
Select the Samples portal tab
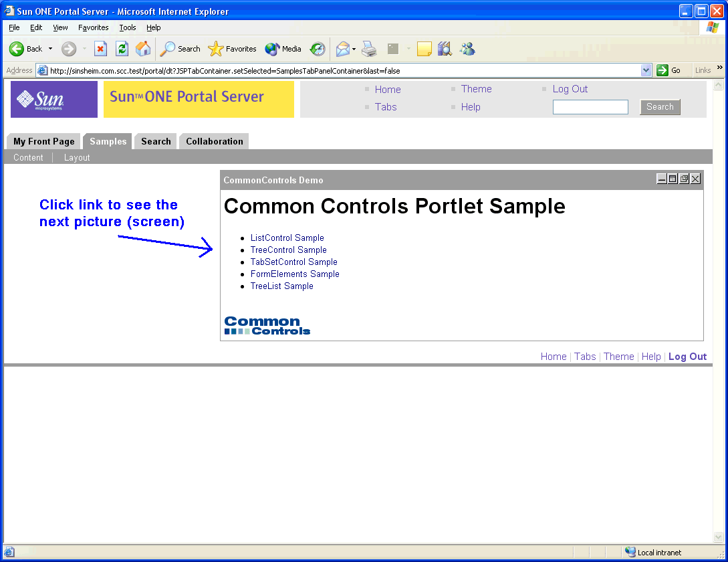(x=108, y=141)
